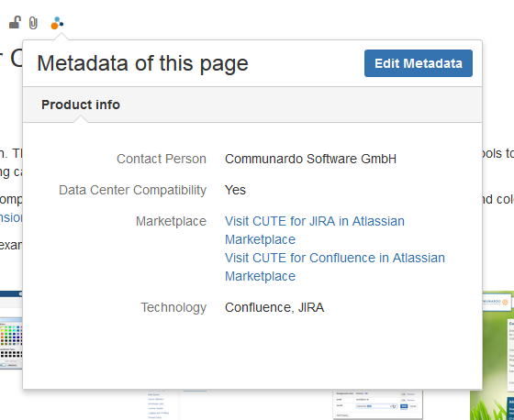This screenshot has height=420, width=514.
Task: Click the Marketplace field label
Action: 171,221
